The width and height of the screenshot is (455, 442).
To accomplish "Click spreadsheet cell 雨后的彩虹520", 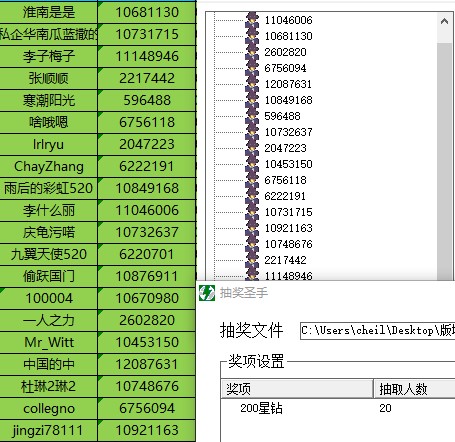I will [x=49, y=188].
